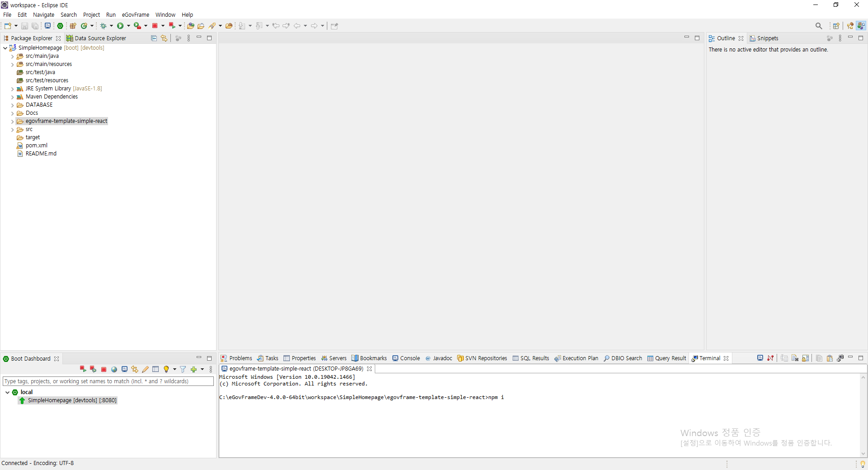Click the Relaunch red-square-with-arrow icon

coord(172,26)
